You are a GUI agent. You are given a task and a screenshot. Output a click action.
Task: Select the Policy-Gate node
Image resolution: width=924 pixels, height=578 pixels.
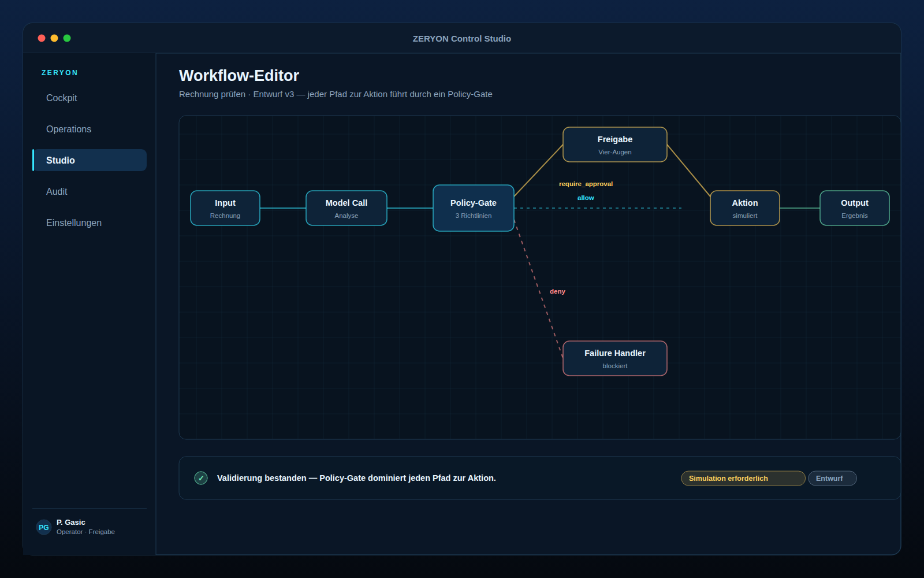click(x=474, y=208)
